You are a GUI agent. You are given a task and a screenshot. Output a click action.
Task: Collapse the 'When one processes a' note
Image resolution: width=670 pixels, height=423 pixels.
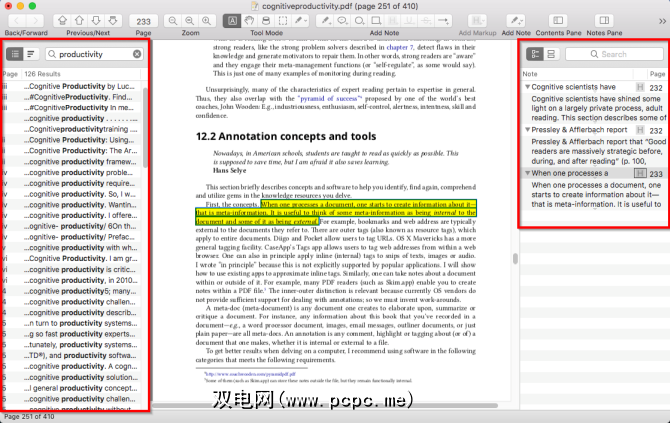click(x=527, y=173)
